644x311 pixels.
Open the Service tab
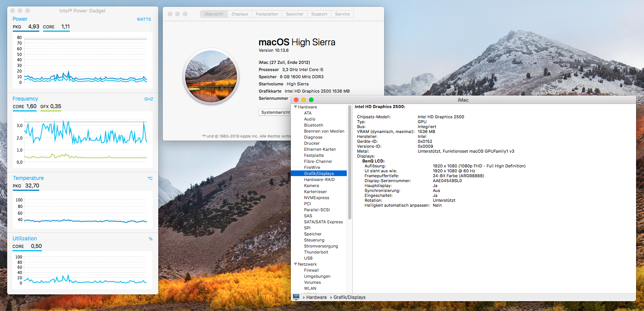[343, 14]
